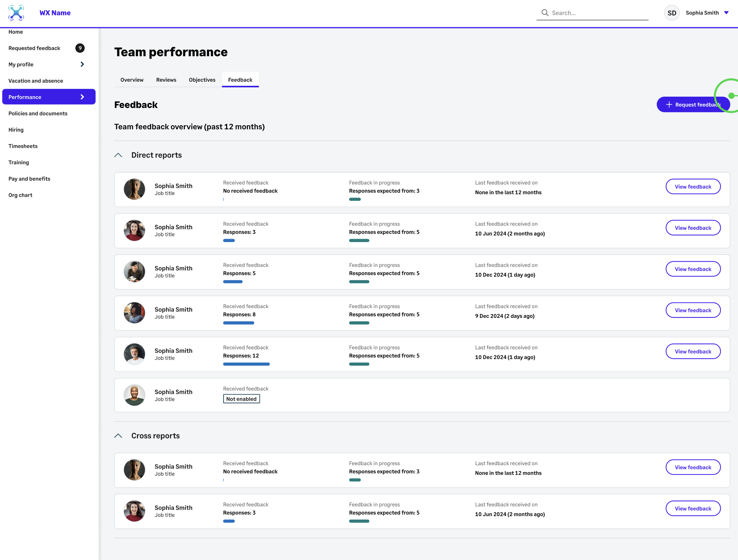738x560 pixels.
Task: Collapse the Direct reports section
Action: 118,155
